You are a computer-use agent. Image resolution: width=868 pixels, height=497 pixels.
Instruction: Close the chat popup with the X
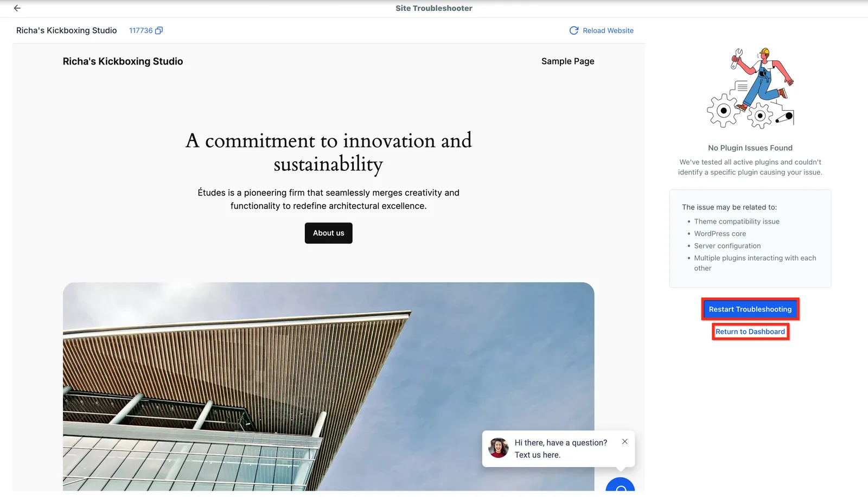point(625,442)
